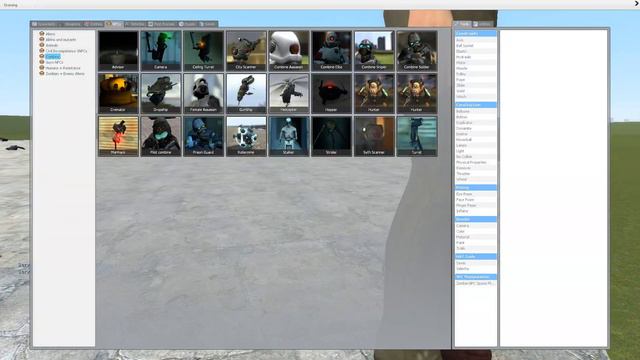640x360 pixels.
Task: Select the Ball Socket tool
Action: tap(476, 46)
